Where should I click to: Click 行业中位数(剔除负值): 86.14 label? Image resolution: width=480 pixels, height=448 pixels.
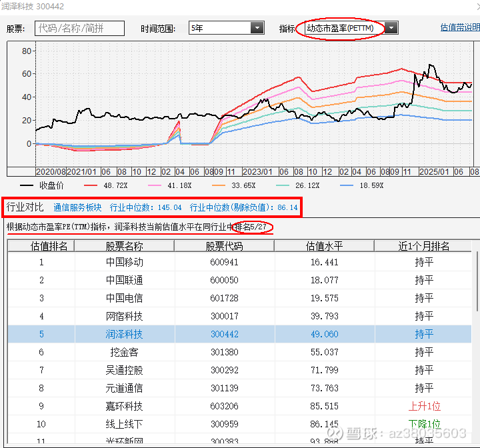[244, 207]
